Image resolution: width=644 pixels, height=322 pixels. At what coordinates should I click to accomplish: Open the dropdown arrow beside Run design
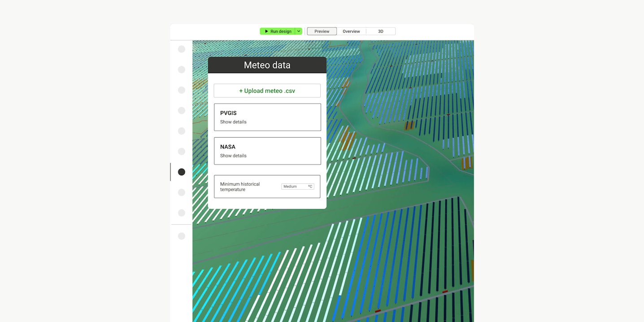click(x=299, y=31)
